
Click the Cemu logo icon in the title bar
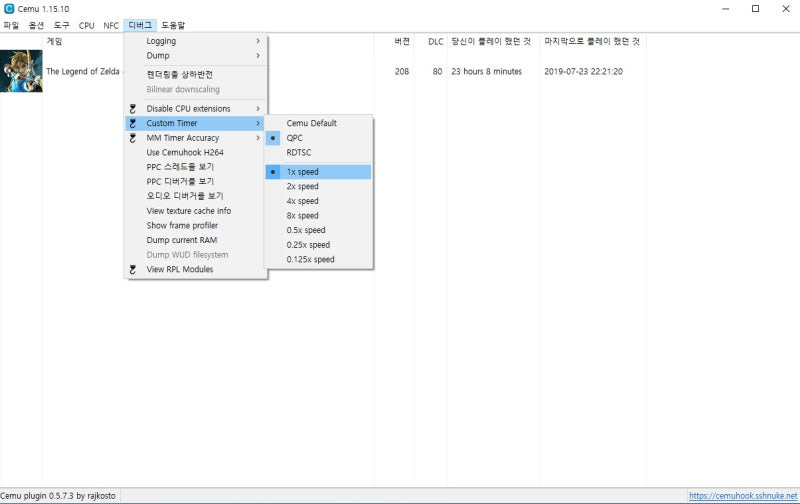[9, 9]
